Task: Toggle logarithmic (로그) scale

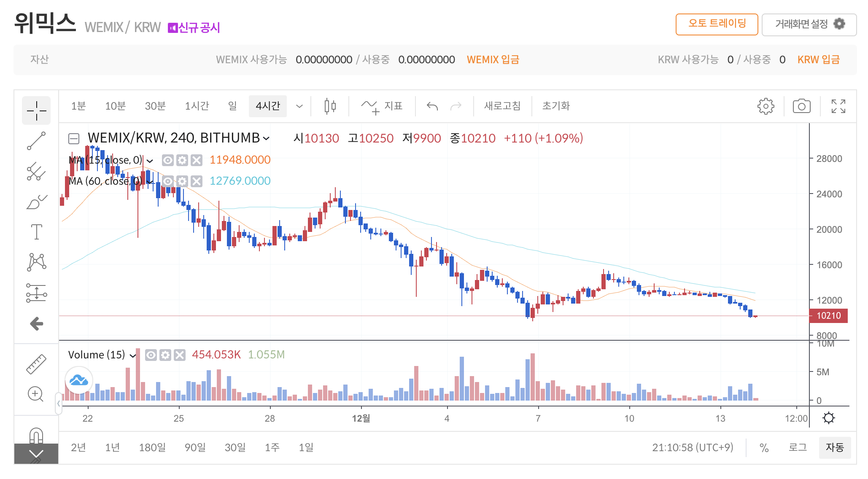Action: coord(798,447)
